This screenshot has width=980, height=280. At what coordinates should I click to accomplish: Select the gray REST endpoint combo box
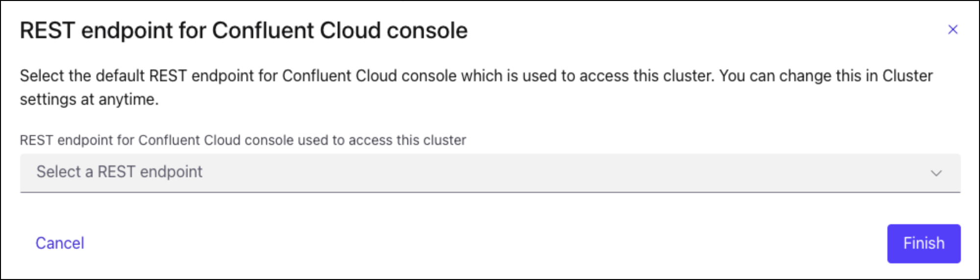490,172
